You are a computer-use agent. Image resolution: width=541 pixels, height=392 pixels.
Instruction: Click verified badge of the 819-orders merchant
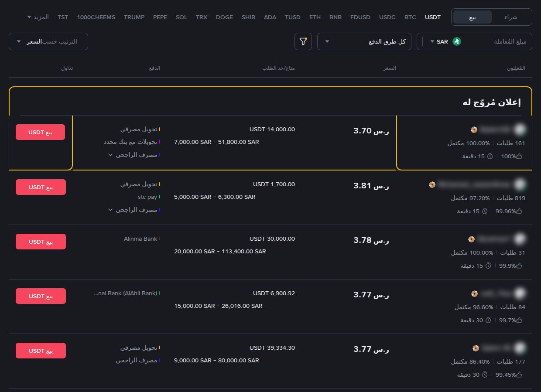pos(432,184)
